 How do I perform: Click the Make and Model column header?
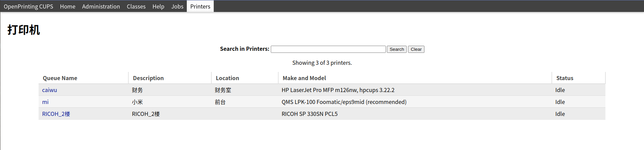coord(304,78)
